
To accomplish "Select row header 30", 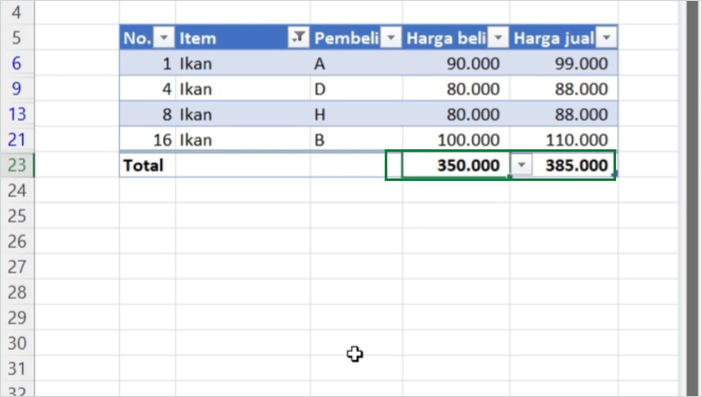I will point(17,343).
